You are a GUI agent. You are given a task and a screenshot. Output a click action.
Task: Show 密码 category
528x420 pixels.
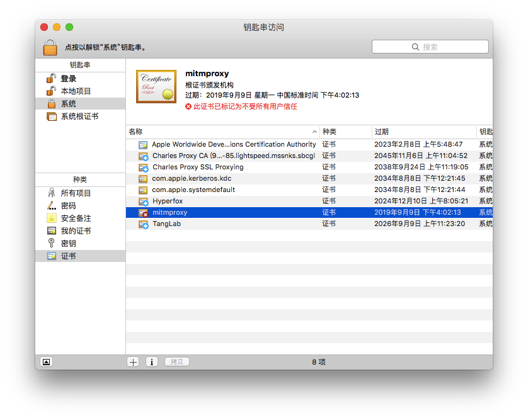pyautogui.click(x=80, y=206)
